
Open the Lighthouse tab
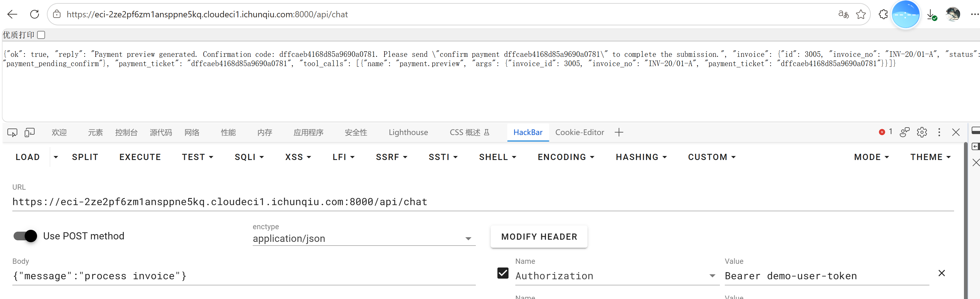pyautogui.click(x=408, y=132)
